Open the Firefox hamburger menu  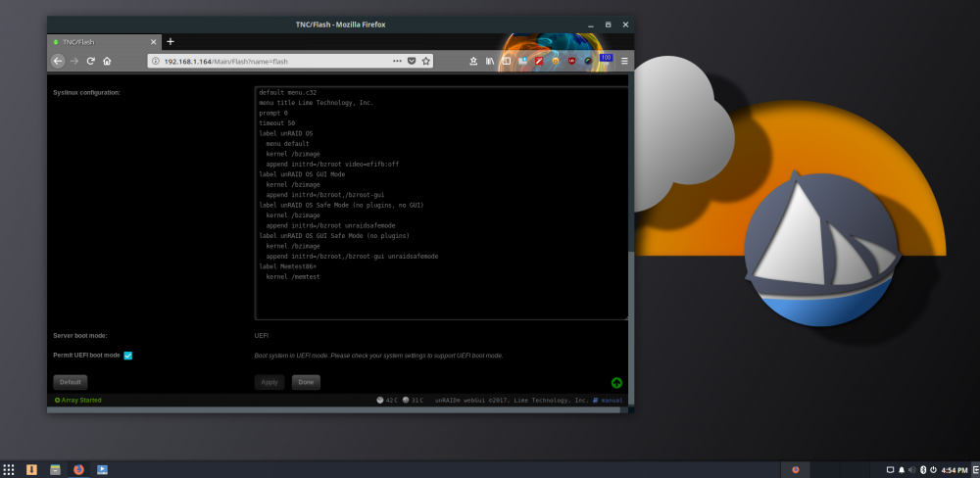coord(624,62)
